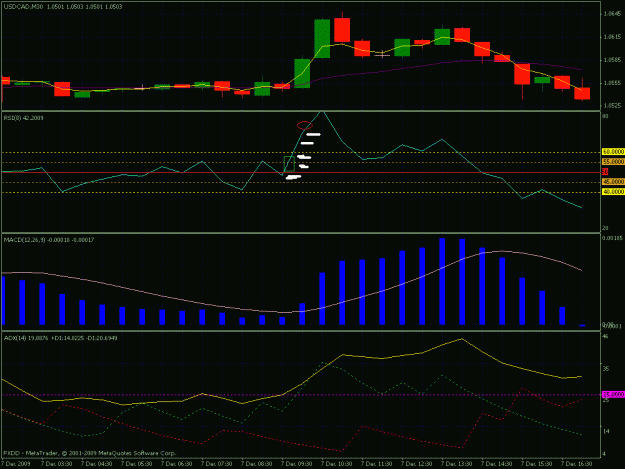Click the 0.00105 MACD scale value
The image size is (625, 469).
coord(612,238)
